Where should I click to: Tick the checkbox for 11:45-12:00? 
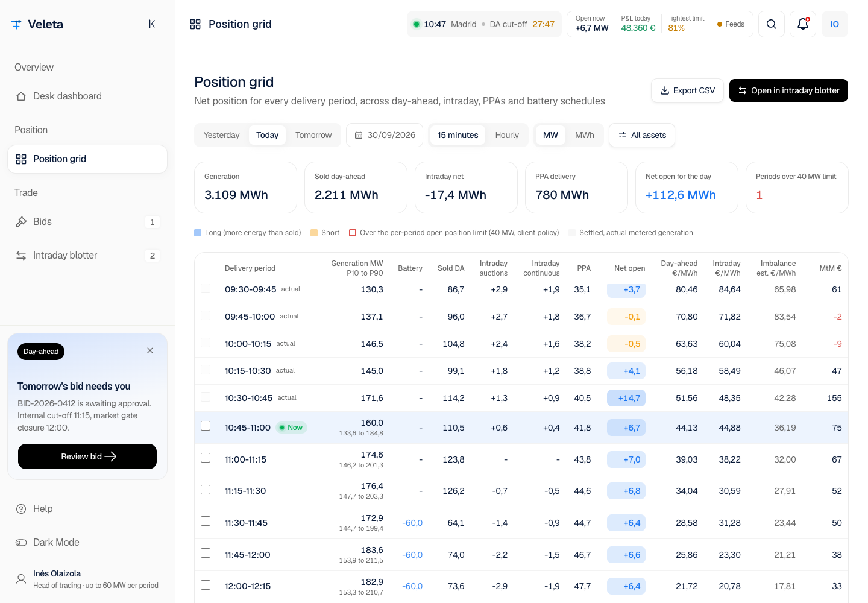tap(206, 553)
